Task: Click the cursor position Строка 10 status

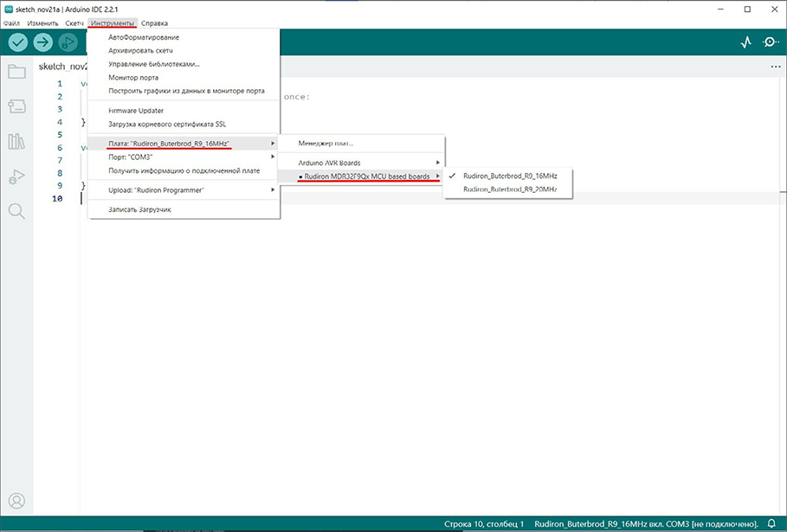Action: pyautogui.click(x=484, y=524)
